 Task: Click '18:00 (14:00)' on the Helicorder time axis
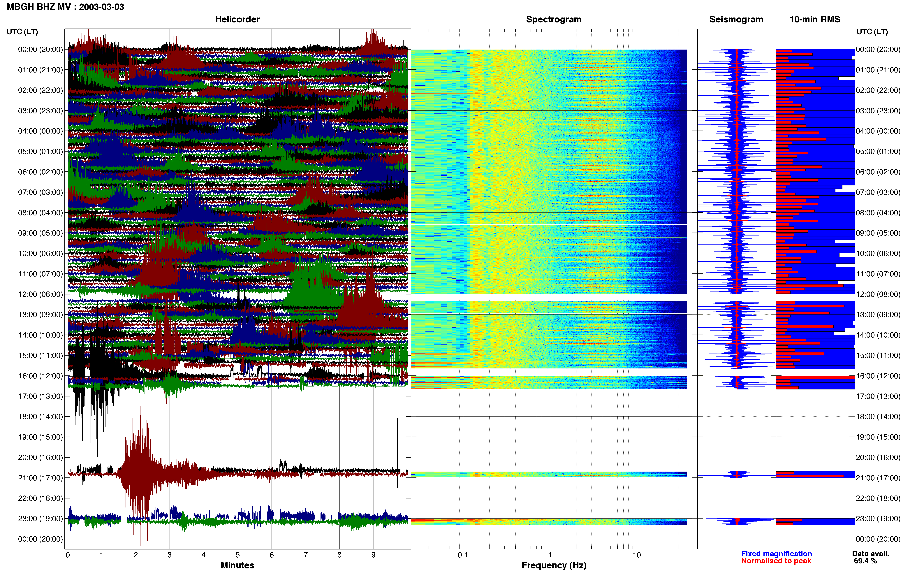[41, 417]
